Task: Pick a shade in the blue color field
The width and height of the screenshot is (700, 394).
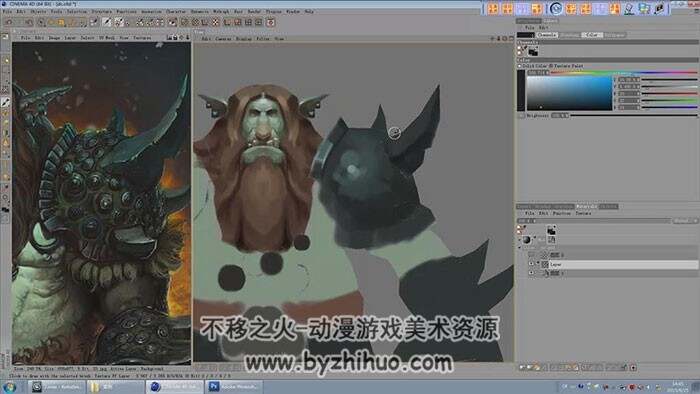Action: [569, 93]
